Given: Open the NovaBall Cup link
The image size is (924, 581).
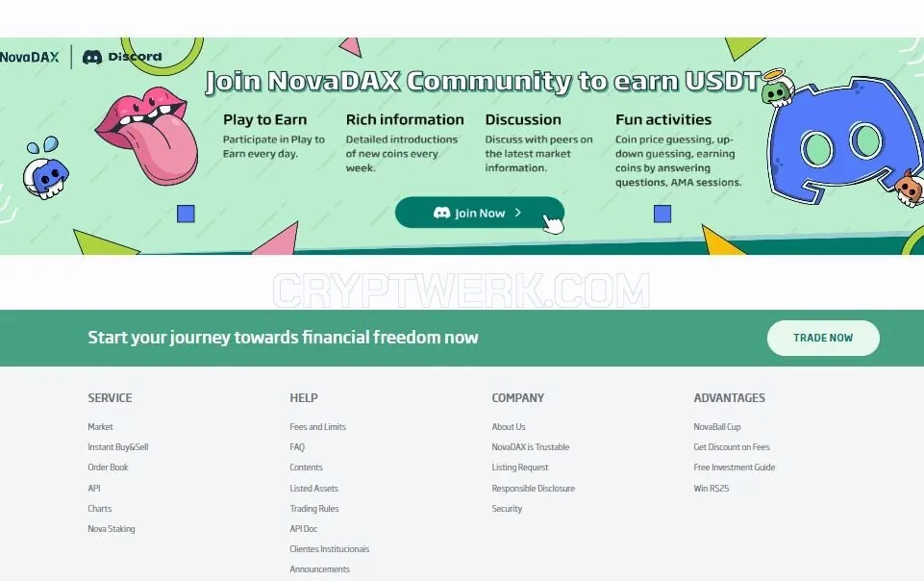Looking at the screenshot, I should coord(717,427).
